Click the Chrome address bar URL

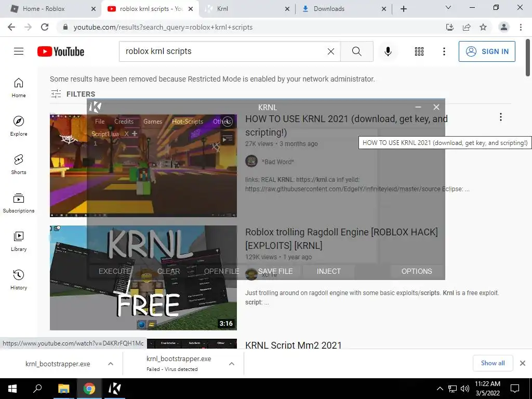point(163,27)
